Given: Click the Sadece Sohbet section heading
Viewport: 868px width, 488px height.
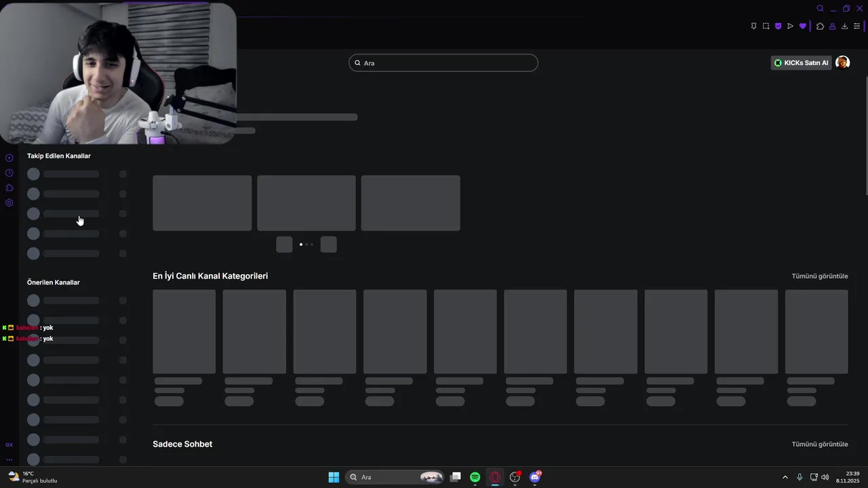Looking at the screenshot, I should [x=182, y=444].
